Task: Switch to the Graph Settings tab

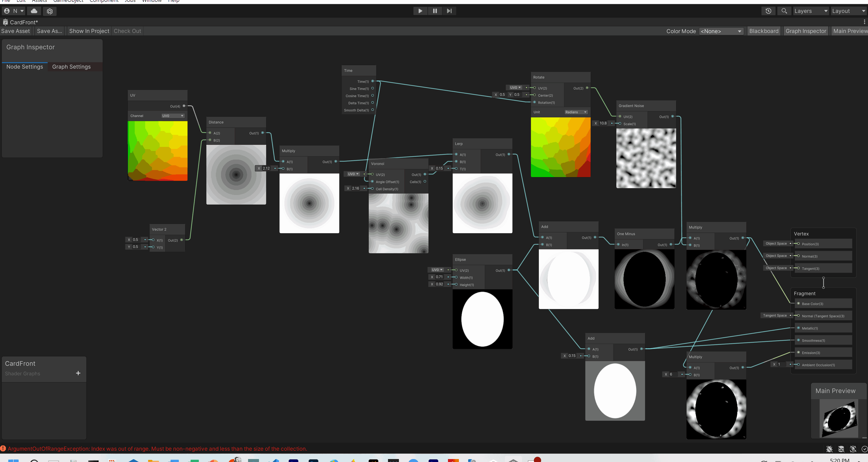Action: coord(71,67)
